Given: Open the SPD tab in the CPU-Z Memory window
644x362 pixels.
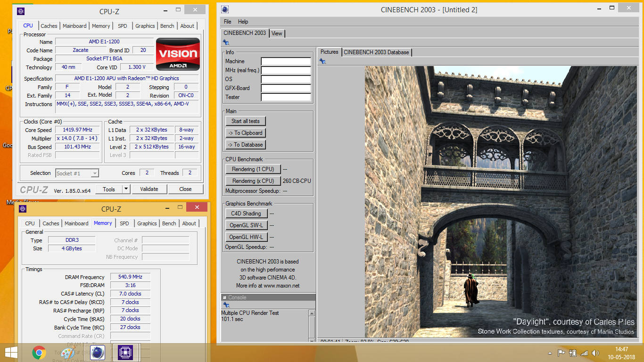Looking at the screenshot, I should pyautogui.click(x=124, y=223).
